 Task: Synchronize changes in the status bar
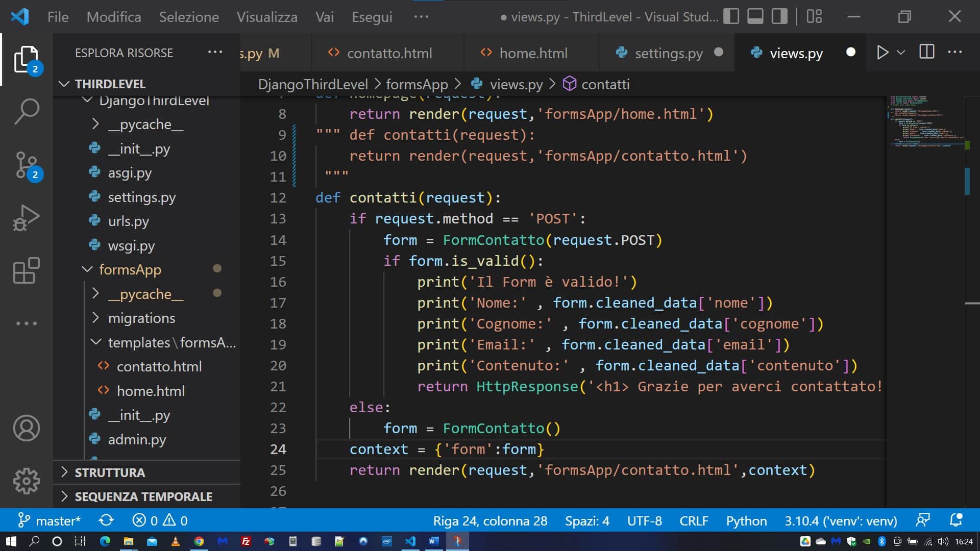pyautogui.click(x=106, y=520)
